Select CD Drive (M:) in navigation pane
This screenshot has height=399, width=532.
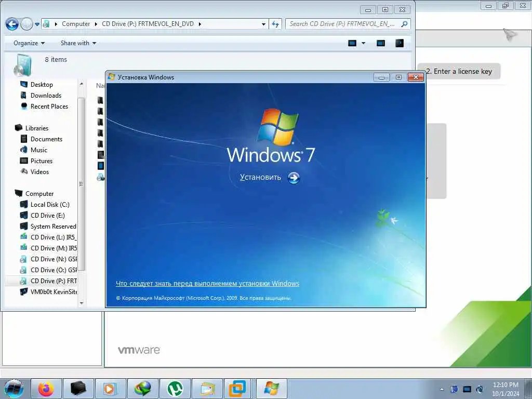click(x=54, y=248)
